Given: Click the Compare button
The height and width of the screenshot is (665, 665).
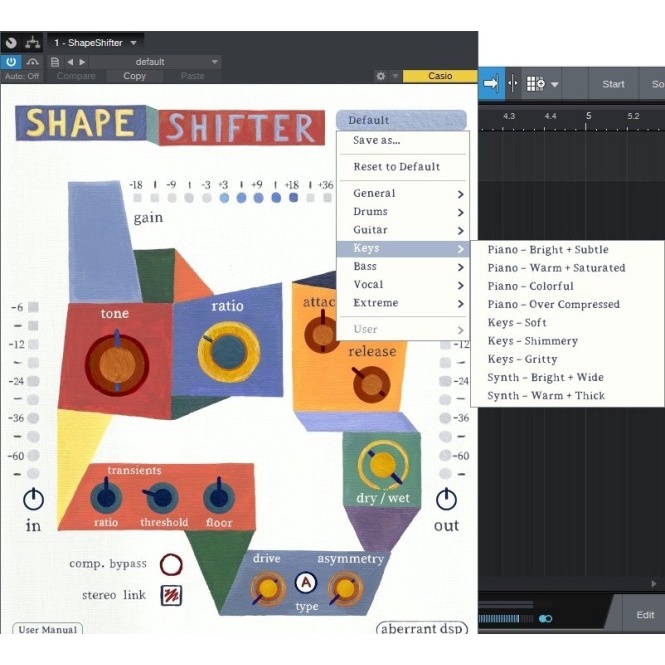Looking at the screenshot, I should [x=76, y=76].
